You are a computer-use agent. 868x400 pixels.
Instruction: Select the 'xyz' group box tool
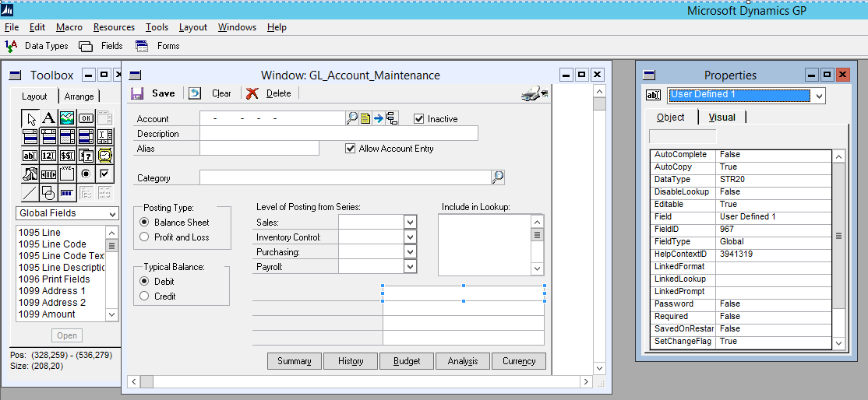point(67,174)
